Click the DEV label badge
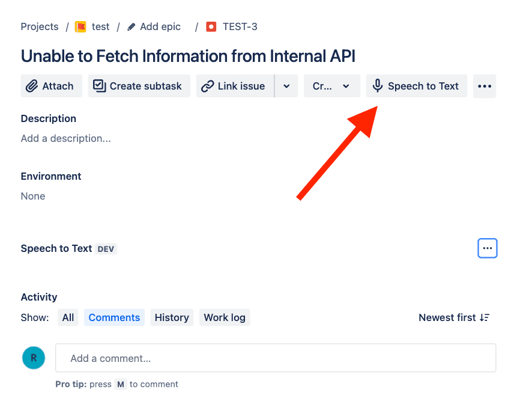The height and width of the screenshot is (416, 532). coord(106,249)
